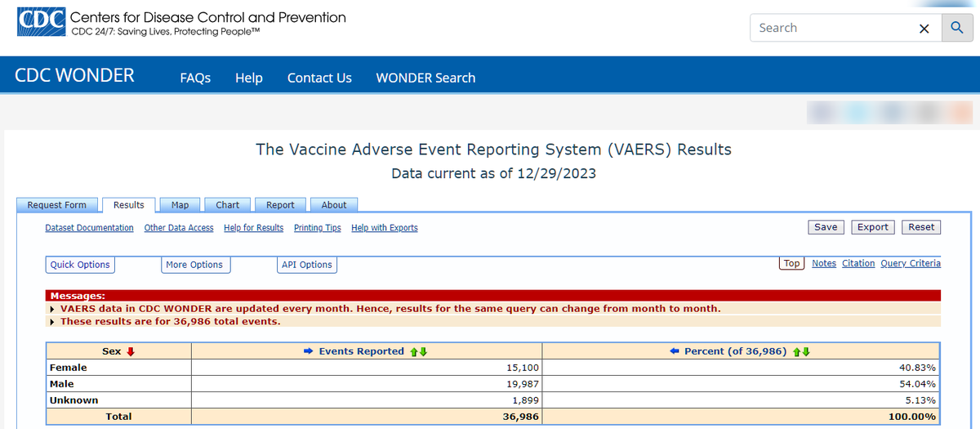Open Printing Tips link
The height and width of the screenshot is (429, 980).
coord(318,228)
